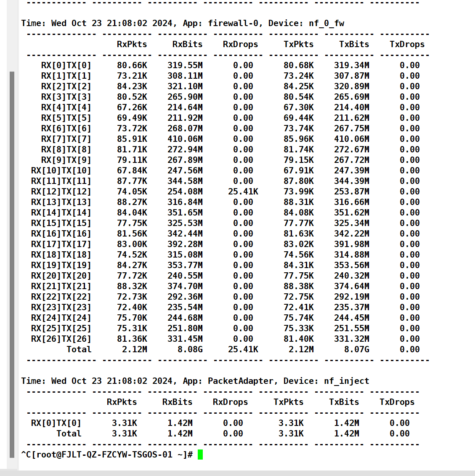Click TxBits column header in firewall table
This screenshot has width=475, height=476.
tap(354, 44)
